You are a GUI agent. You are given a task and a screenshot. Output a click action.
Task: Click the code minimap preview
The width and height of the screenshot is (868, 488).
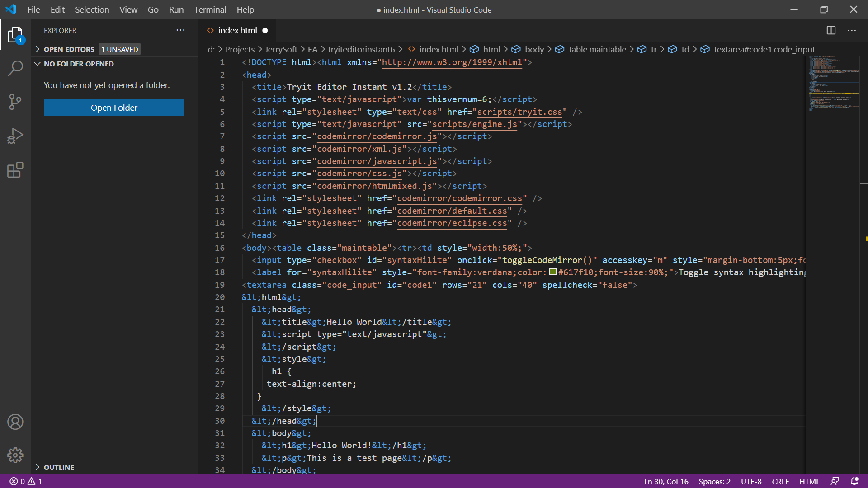[834, 84]
